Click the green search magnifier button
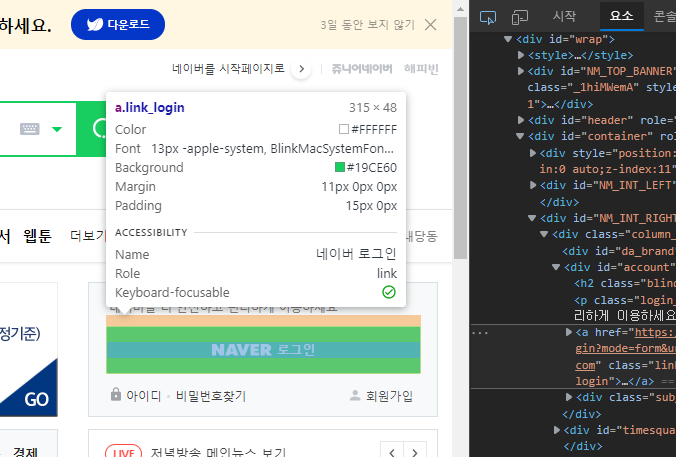 point(99,128)
